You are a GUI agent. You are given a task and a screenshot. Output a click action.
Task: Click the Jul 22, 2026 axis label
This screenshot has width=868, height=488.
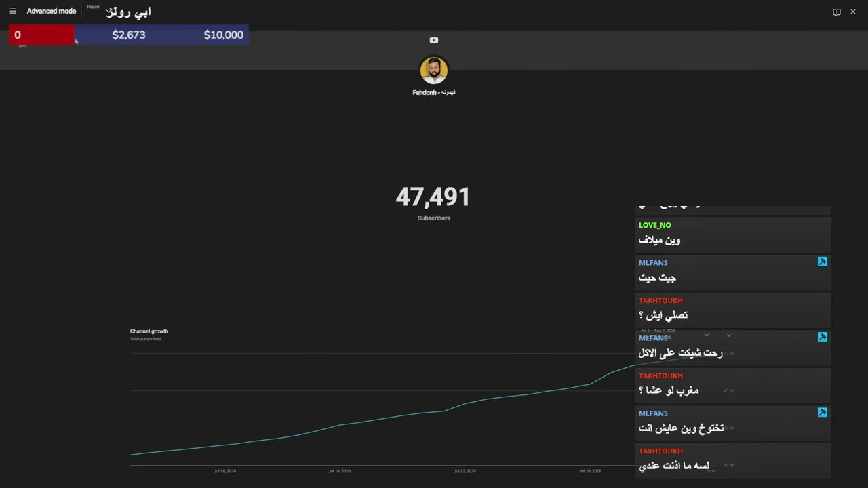point(465,471)
